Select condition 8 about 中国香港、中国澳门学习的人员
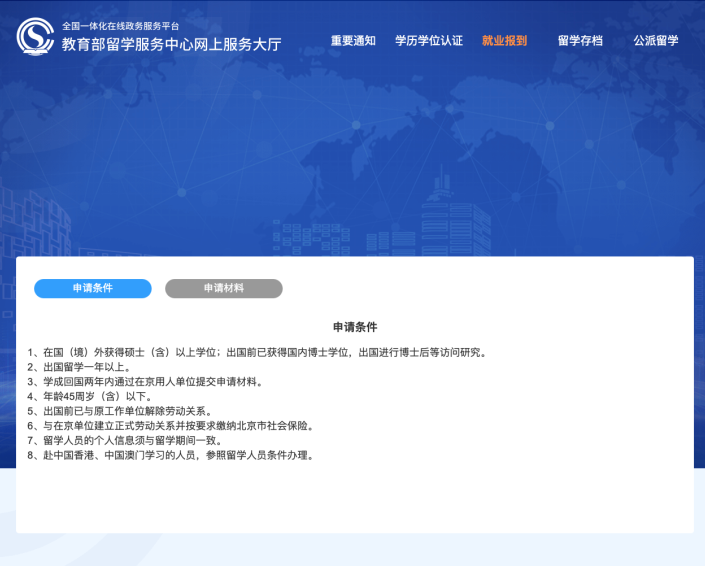Screen dimensions: 705x566 (171, 455)
